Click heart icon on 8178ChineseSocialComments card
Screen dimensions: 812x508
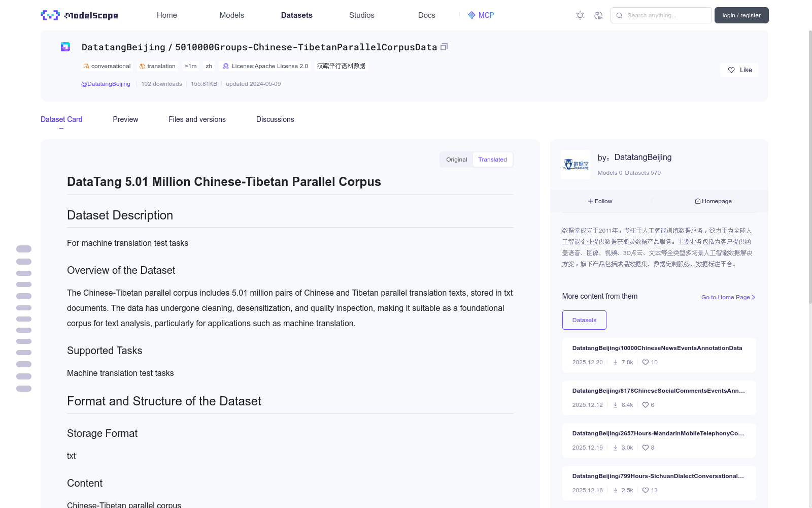pyautogui.click(x=646, y=405)
